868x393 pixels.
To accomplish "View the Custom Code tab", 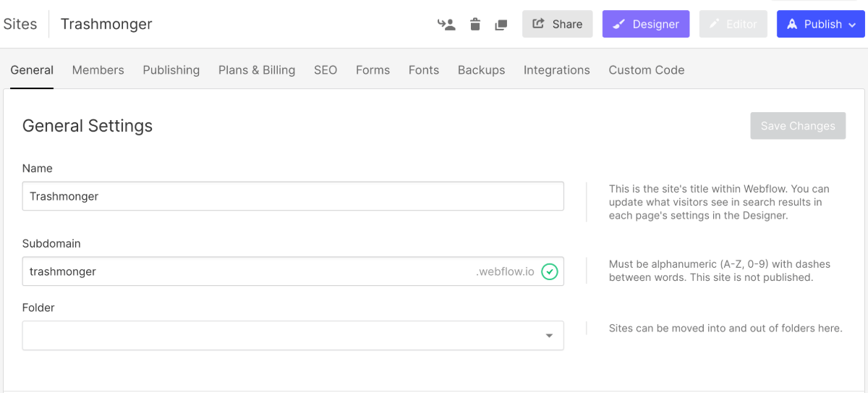I will tap(646, 70).
